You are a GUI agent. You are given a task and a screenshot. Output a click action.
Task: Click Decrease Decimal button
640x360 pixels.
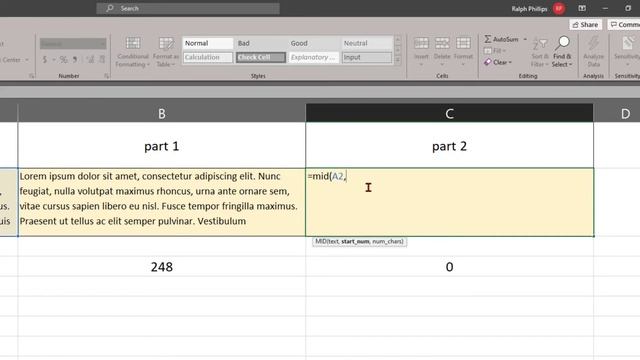tap(102, 60)
